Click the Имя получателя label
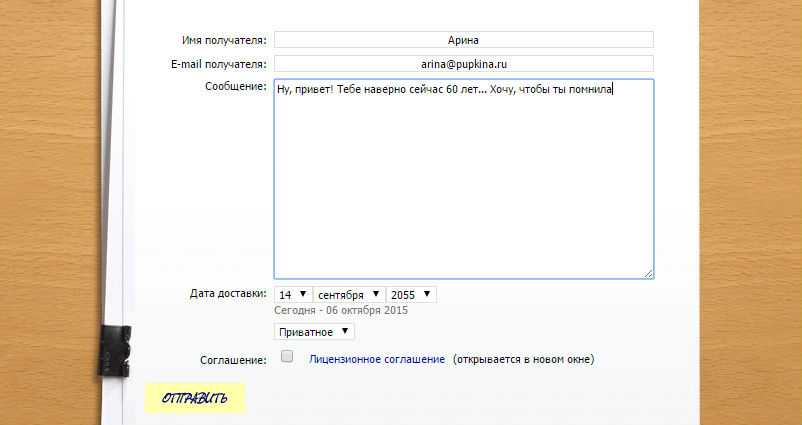Image resolution: width=802 pixels, height=425 pixels. pyautogui.click(x=224, y=41)
